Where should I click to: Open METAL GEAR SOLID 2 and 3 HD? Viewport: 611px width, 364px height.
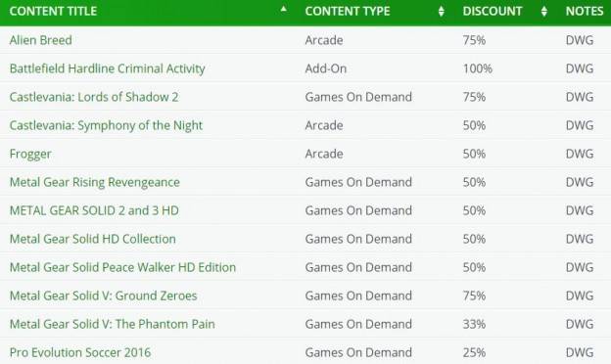point(94,210)
